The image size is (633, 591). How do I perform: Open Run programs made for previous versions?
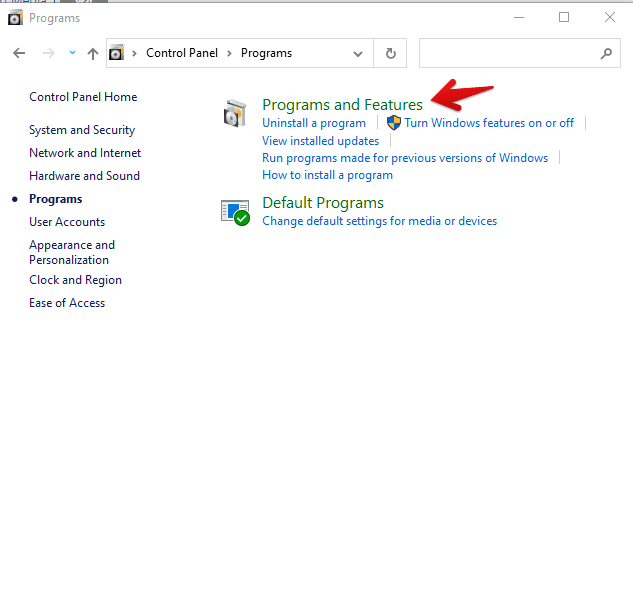(405, 158)
